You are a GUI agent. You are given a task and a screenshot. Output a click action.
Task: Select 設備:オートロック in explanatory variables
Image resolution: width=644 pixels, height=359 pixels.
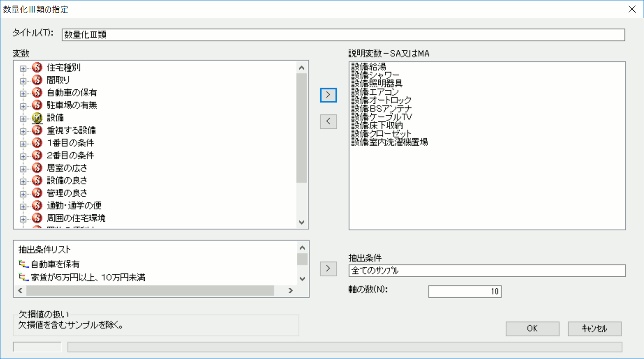[382, 100]
